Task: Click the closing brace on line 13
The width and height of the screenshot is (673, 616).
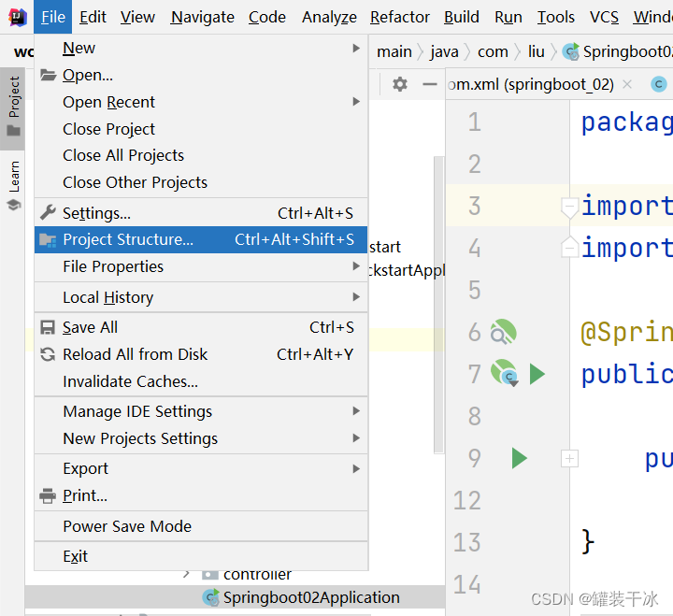Action: pos(588,542)
